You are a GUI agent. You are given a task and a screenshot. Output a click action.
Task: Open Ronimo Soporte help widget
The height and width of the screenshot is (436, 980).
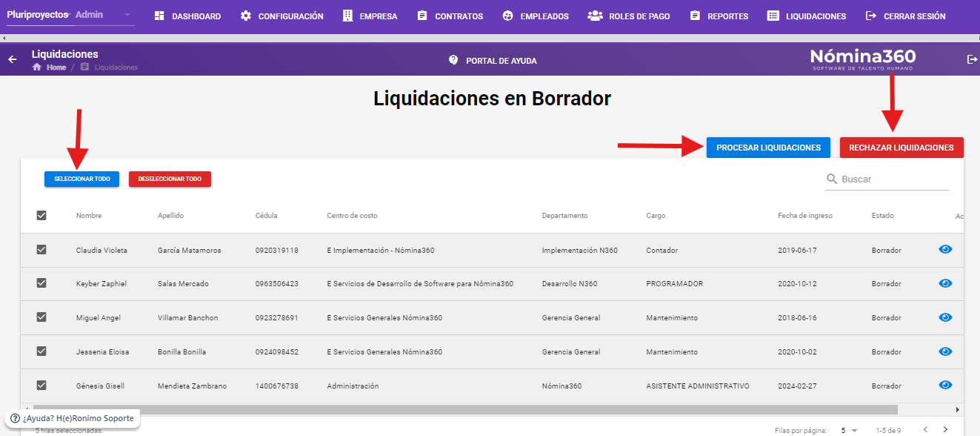click(x=72, y=418)
